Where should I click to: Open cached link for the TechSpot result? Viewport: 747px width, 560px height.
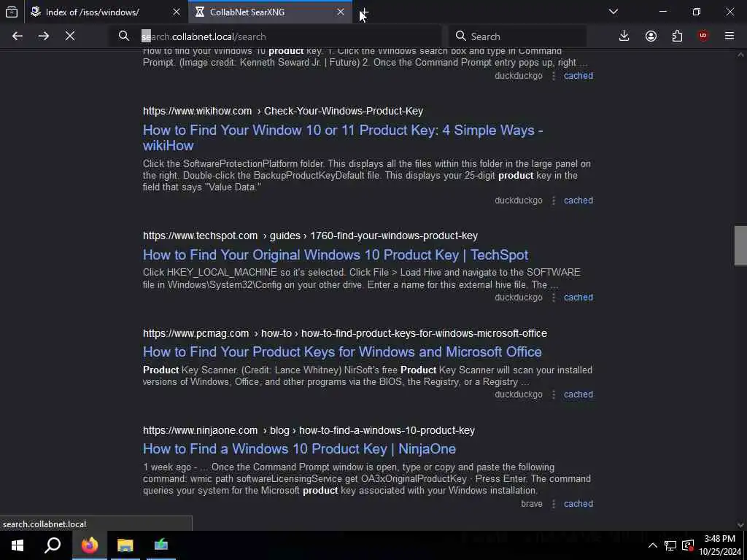pos(578,297)
